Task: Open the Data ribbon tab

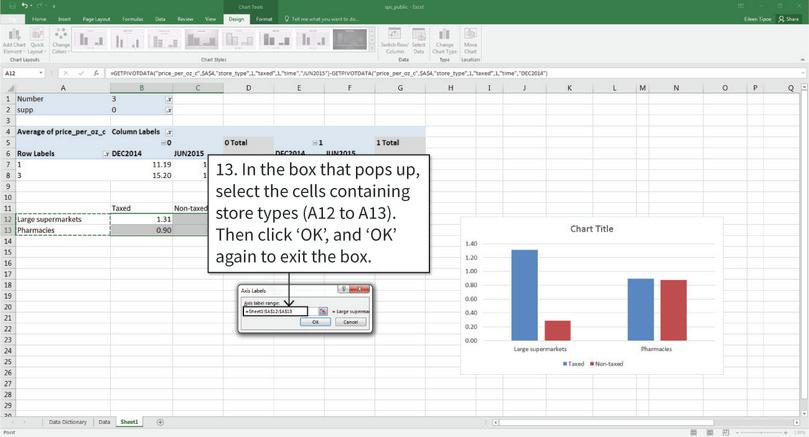Action: click(x=160, y=19)
